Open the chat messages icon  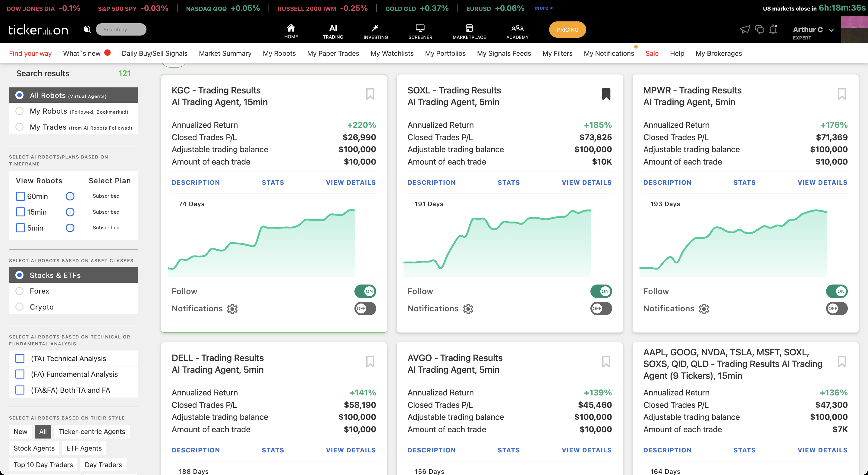[759, 29]
